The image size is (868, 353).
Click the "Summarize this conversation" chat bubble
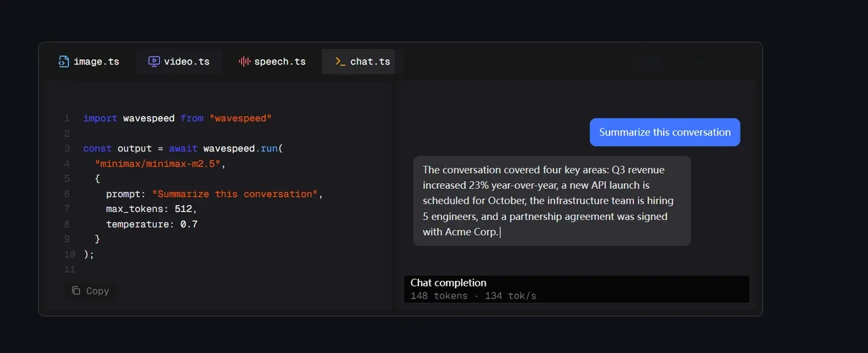[665, 132]
